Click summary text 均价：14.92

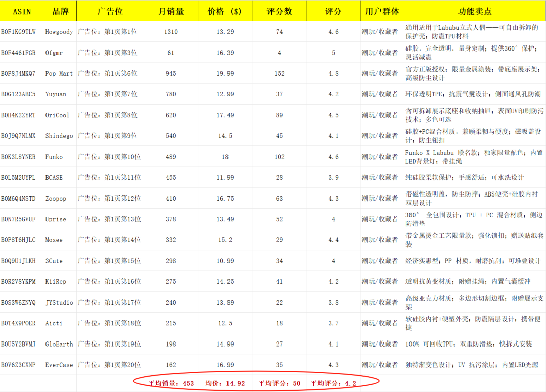(225, 383)
